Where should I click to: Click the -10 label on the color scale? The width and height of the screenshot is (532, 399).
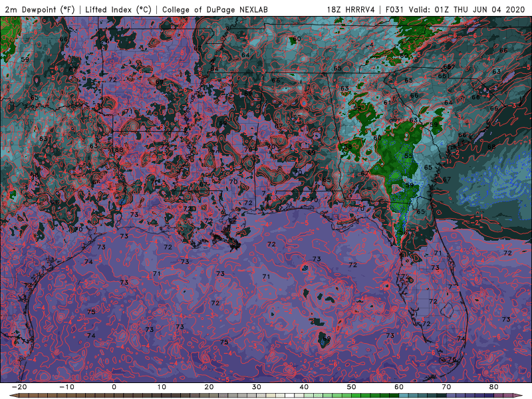tap(66, 387)
